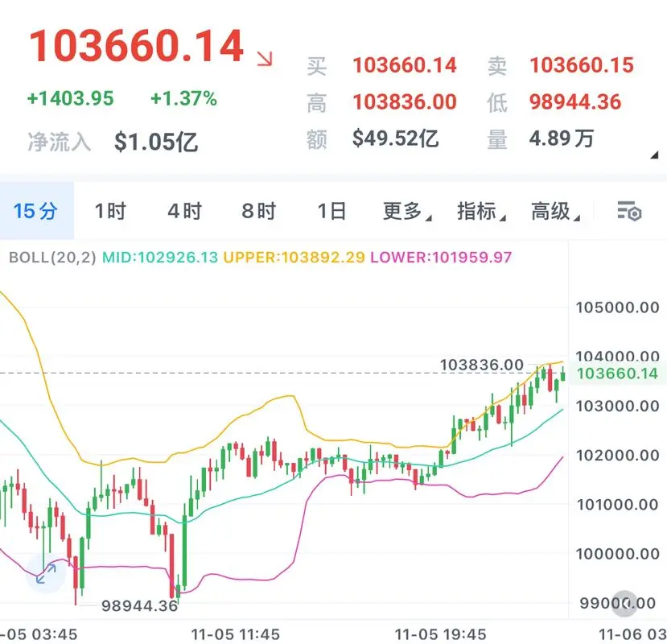
Task: Tap the buy price after 买
Action: point(405,65)
